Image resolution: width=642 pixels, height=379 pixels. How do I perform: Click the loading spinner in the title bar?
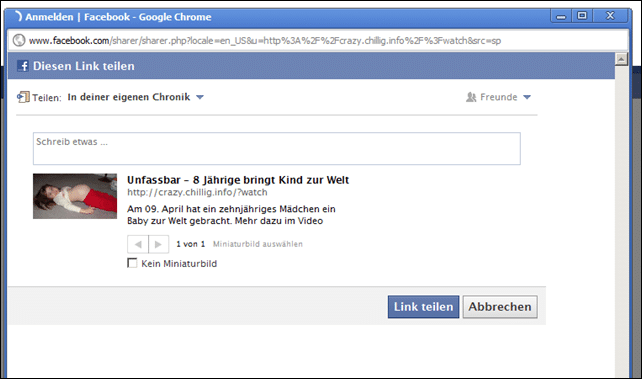tap(18, 16)
